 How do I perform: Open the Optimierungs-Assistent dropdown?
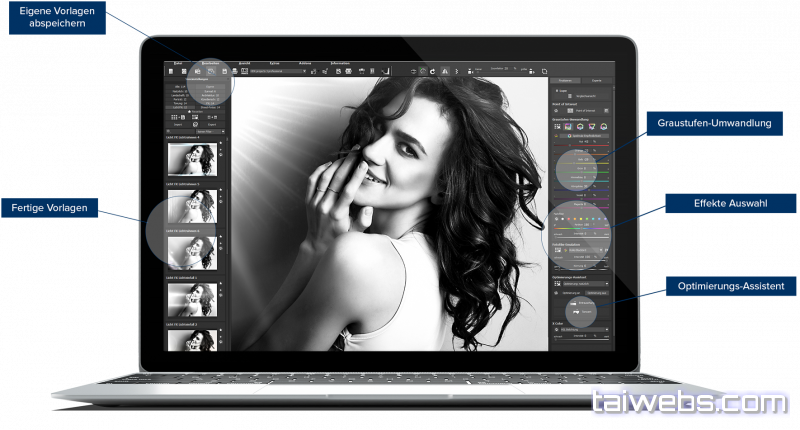585,285
